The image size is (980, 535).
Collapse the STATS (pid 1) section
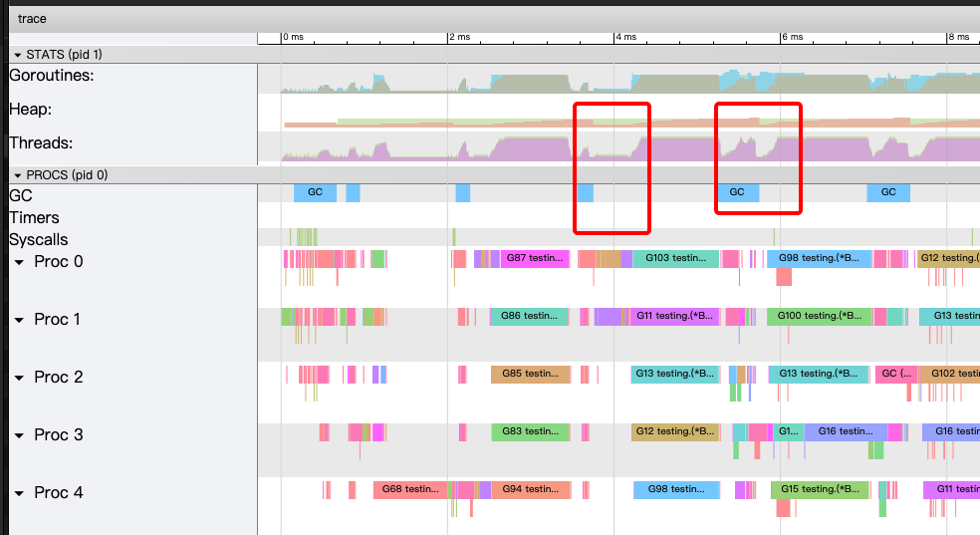coord(18,55)
